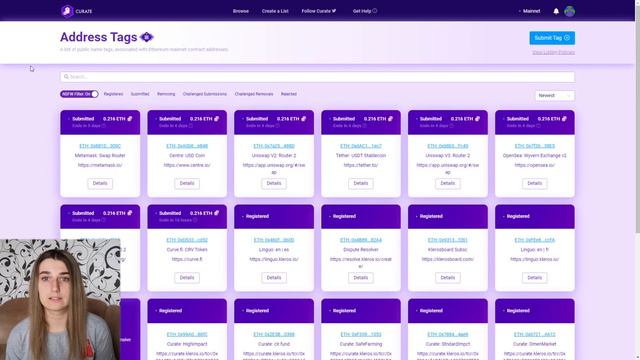Screen dimensions: 640x360
Task: Open the Get Help menu
Action: [365, 11]
